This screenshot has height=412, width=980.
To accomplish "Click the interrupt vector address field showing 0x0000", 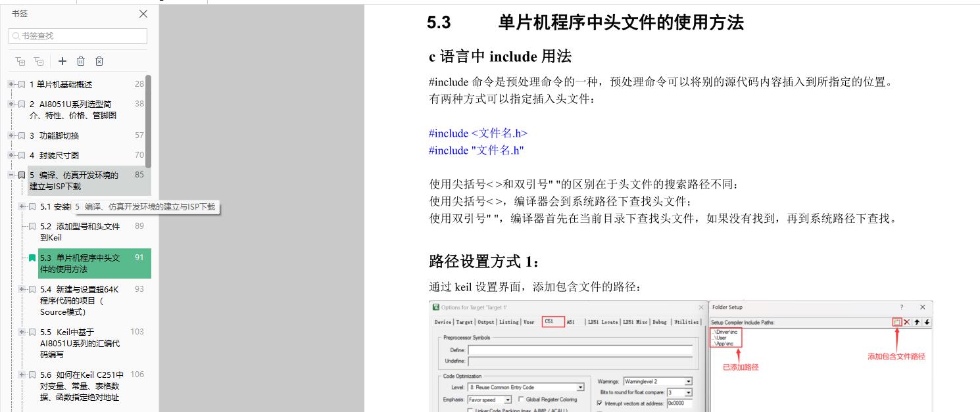I will 679,403.
